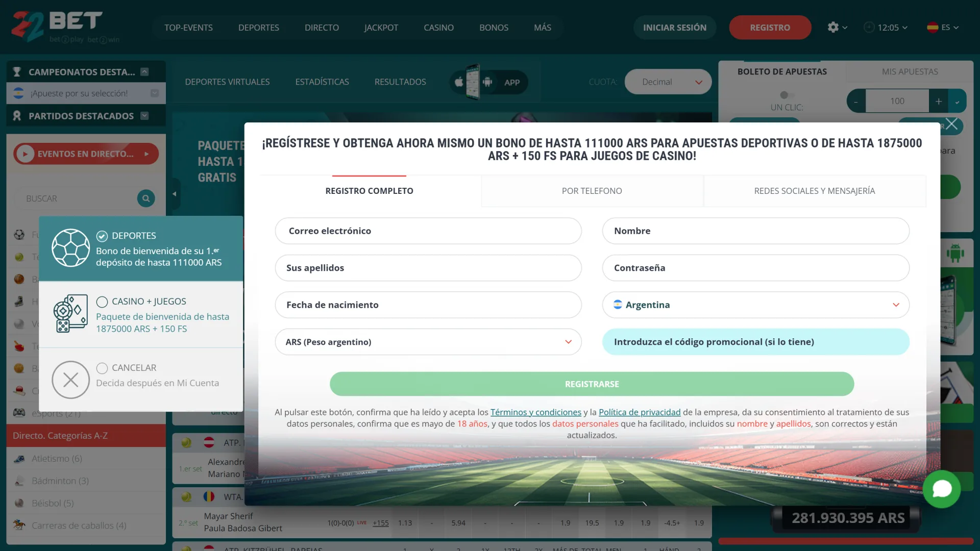Click the search magnifier button
The height and width of the screenshot is (551, 980).
pos(146,198)
